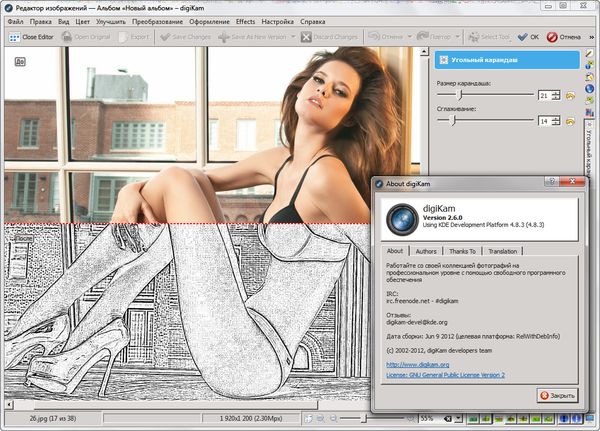Click the monitor color-managed view icon

coord(590,419)
